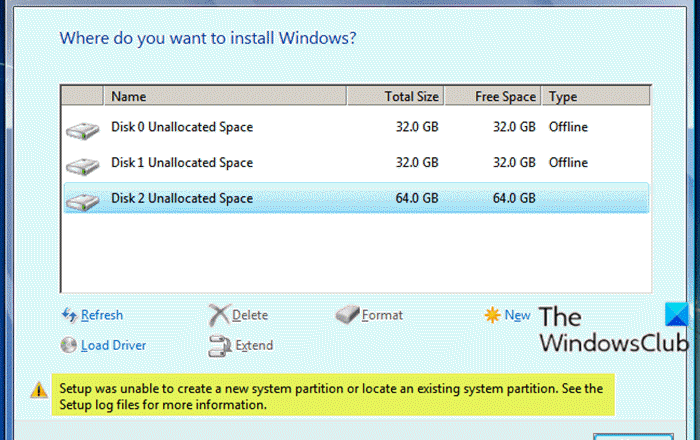The width and height of the screenshot is (700, 440).
Task: Select Disk 0 Unallocated Space row
Action: pyautogui.click(x=356, y=127)
